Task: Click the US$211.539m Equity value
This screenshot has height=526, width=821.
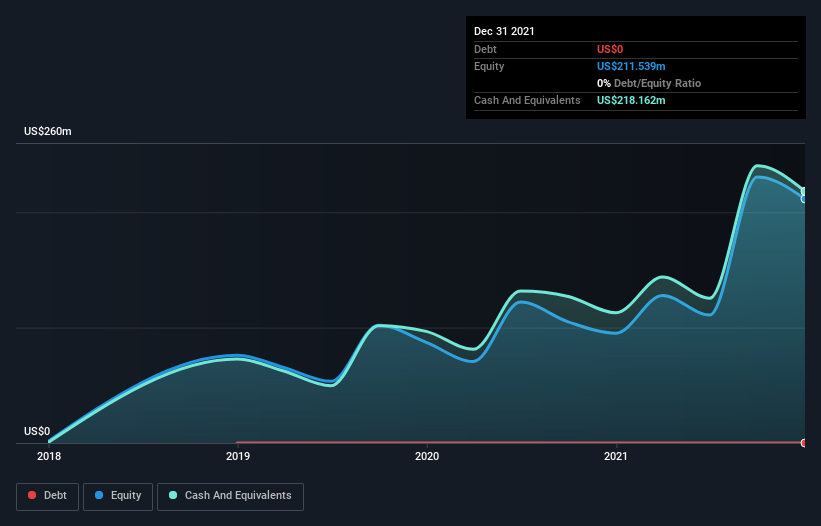Action: pos(631,66)
